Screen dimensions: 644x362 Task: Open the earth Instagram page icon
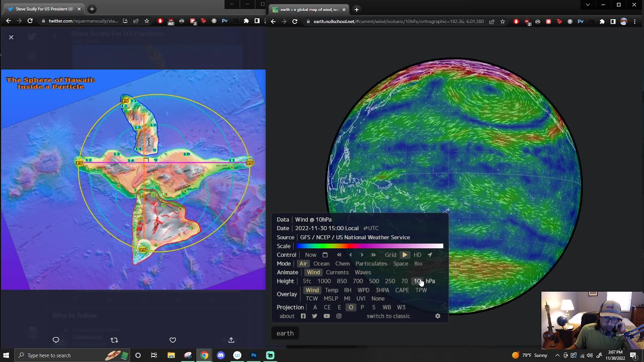coord(339,316)
